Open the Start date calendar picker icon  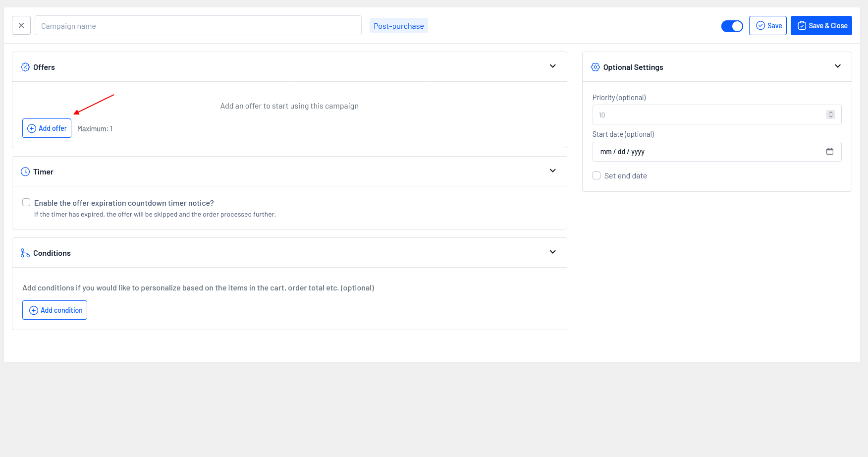(x=829, y=151)
